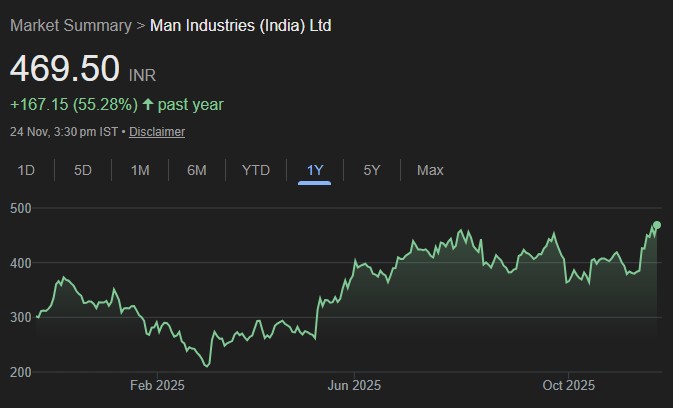Click the 469.50 stock price
The image size is (673, 408).
65,70
